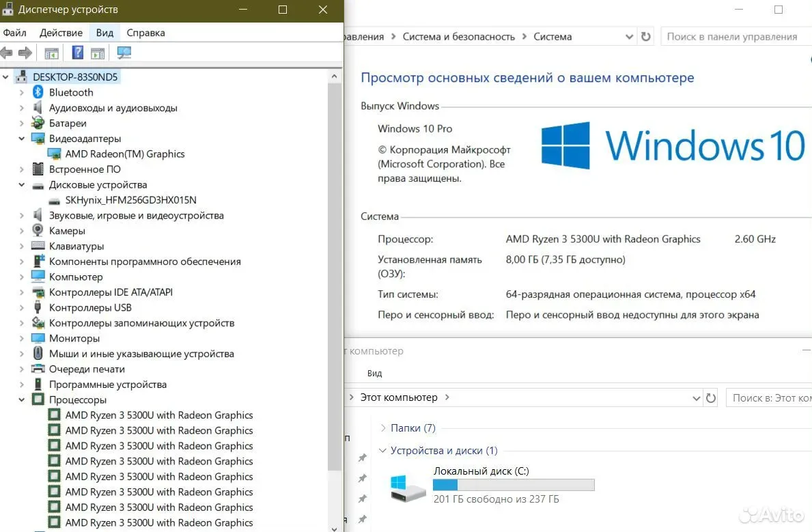Screen dimensions: 812x532
Task: Click the Компьютер category icon
Action: tap(38, 277)
